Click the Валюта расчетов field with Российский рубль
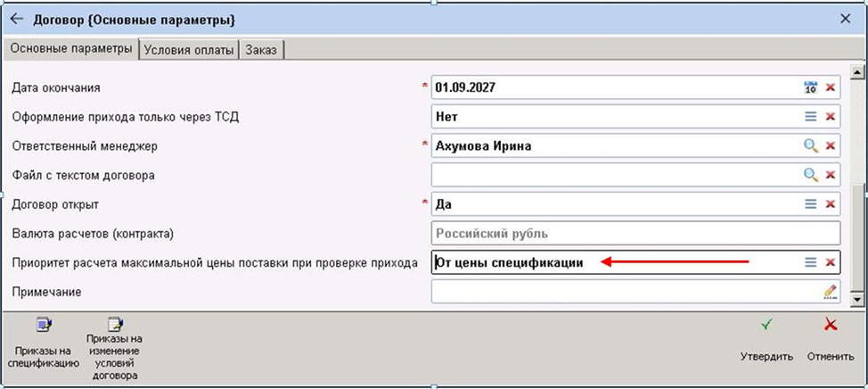The height and width of the screenshot is (389, 868). (x=635, y=233)
